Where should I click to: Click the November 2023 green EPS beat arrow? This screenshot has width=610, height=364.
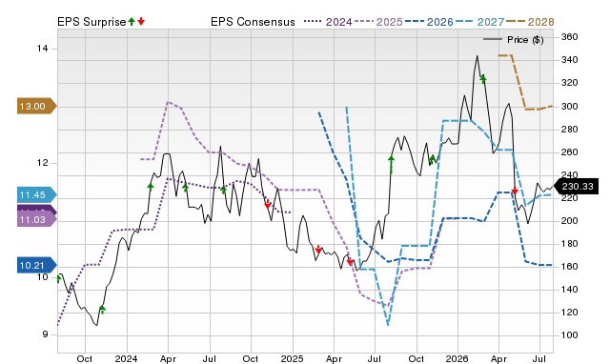(102, 310)
